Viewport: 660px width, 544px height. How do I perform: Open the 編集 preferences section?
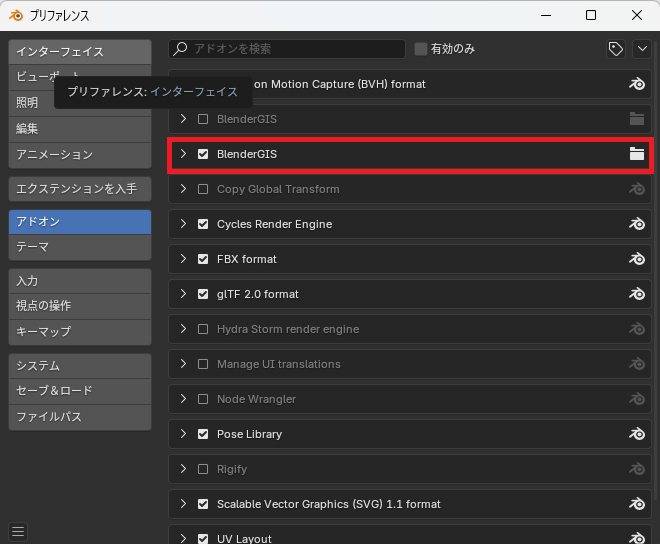click(x=80, y=129)
